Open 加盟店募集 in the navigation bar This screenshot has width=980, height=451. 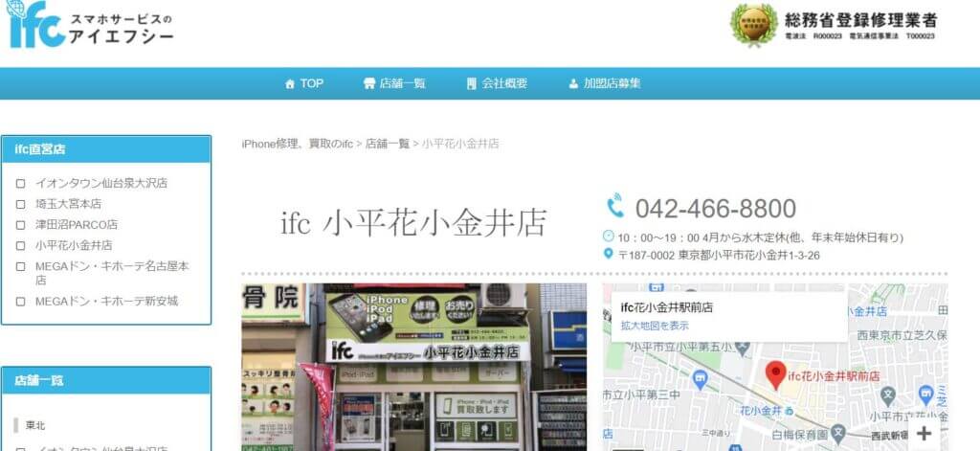[605, 84]
